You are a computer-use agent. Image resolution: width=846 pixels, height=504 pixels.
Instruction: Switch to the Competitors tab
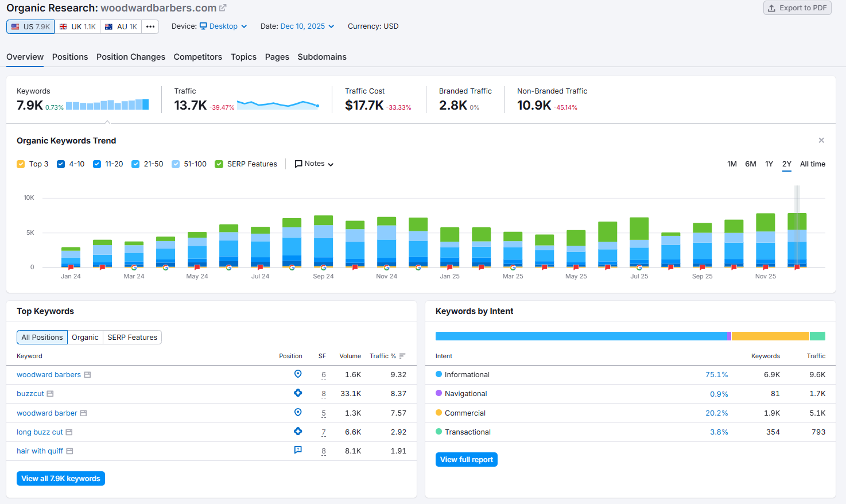[x=197, y=57]
